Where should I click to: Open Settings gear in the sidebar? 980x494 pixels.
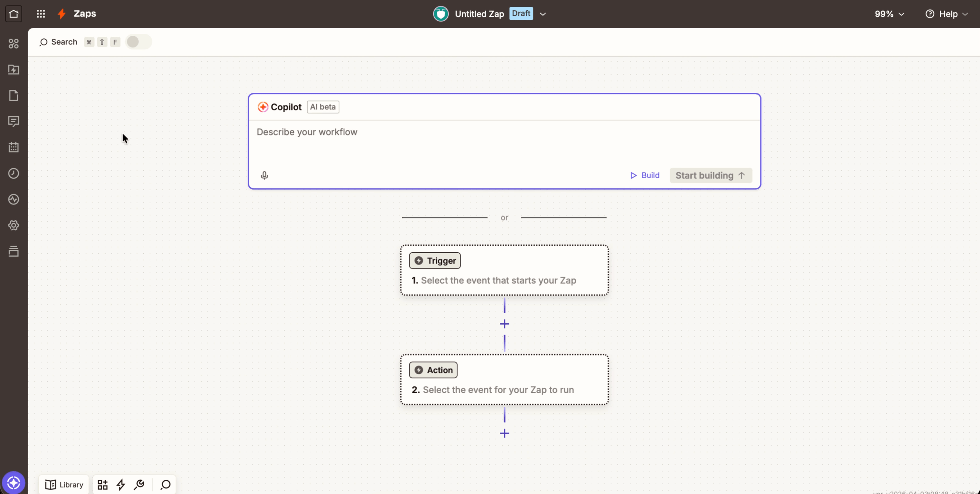pyautogui.click(x=14, y=225)
